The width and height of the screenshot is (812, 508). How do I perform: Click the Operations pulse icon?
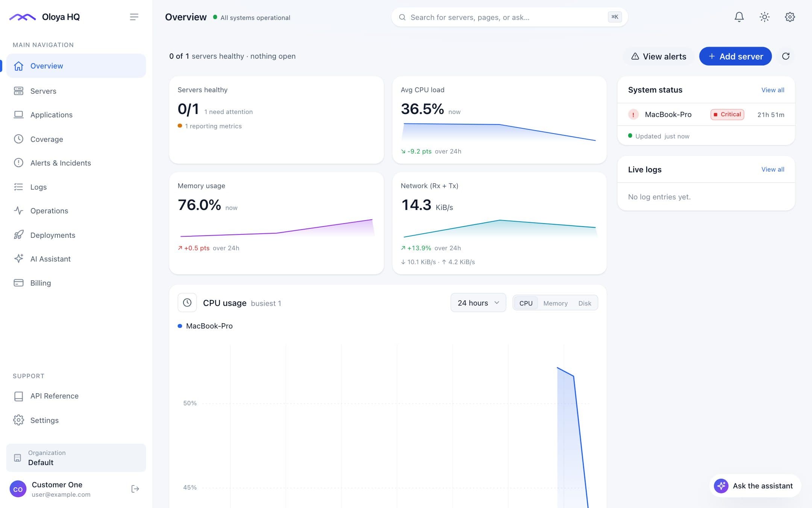click(18, 210)
